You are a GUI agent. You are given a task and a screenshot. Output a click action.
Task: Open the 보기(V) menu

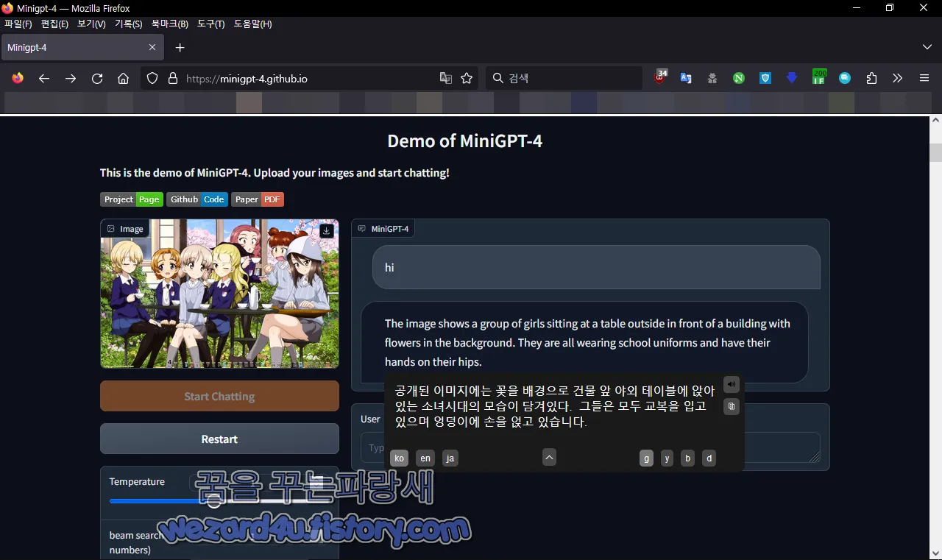pyautogui.click(x=91, y=24)
